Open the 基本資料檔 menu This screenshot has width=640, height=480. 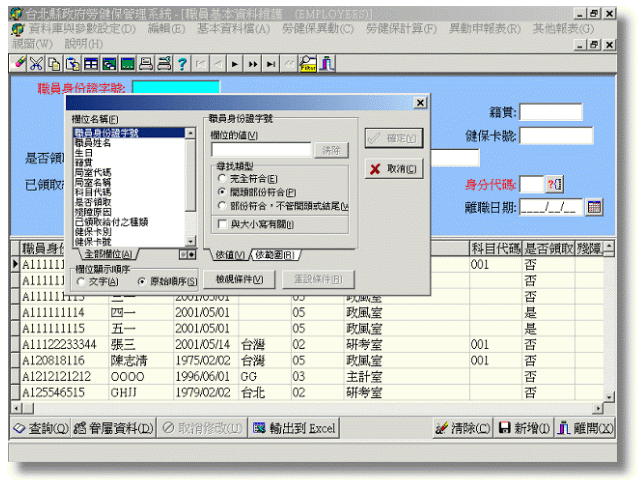pos(232,28)
